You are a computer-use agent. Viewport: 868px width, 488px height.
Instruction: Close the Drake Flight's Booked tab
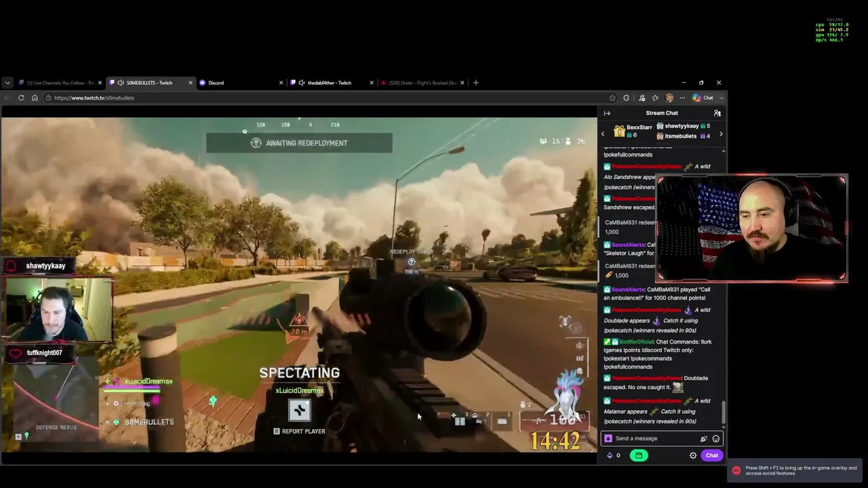(x=462, y=83)
